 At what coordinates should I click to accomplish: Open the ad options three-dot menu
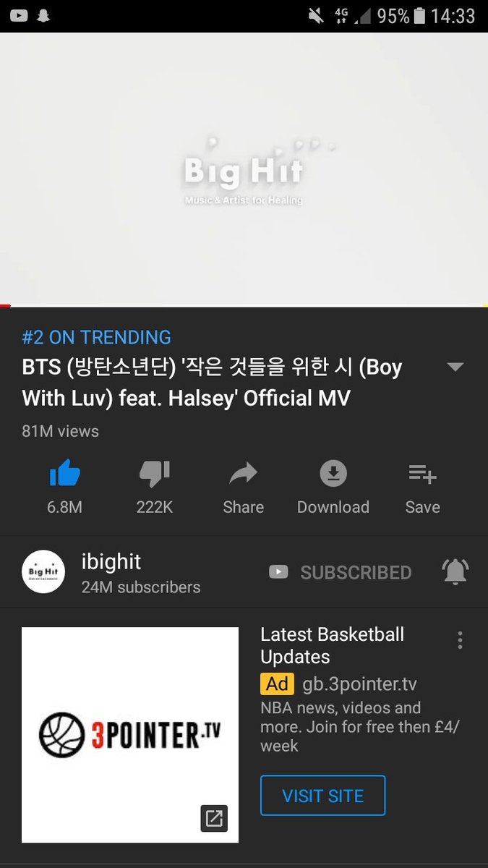(460, 640)
